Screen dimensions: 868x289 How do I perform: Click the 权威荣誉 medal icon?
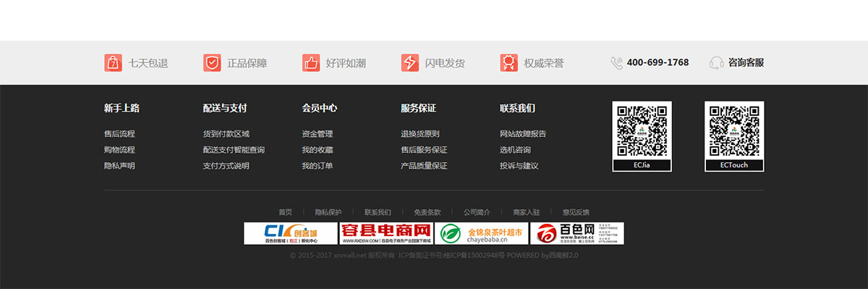[509, 63]
